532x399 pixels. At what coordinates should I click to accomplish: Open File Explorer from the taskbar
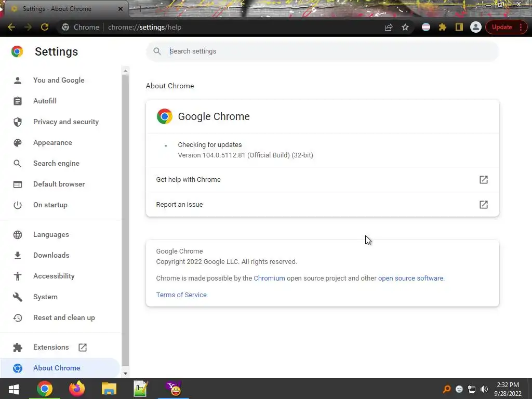[x=109, y=389]
